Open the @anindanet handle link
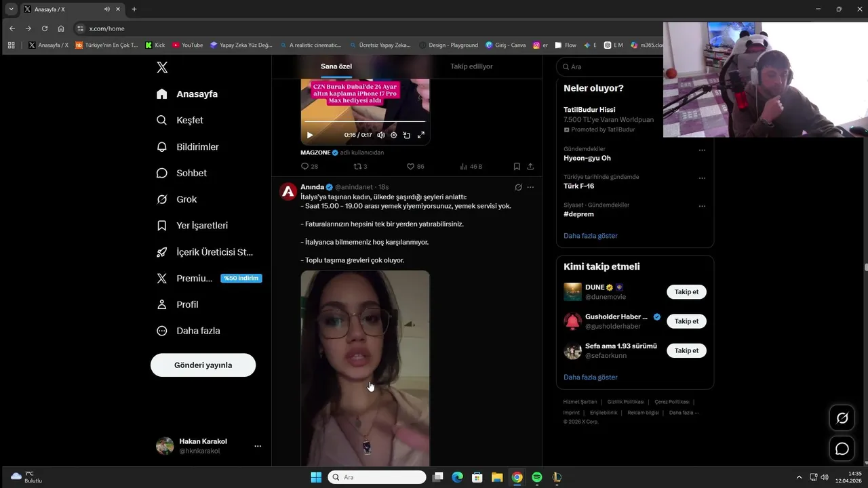The width and height of the screenshot is (868, 488). [x=354, y=187]
